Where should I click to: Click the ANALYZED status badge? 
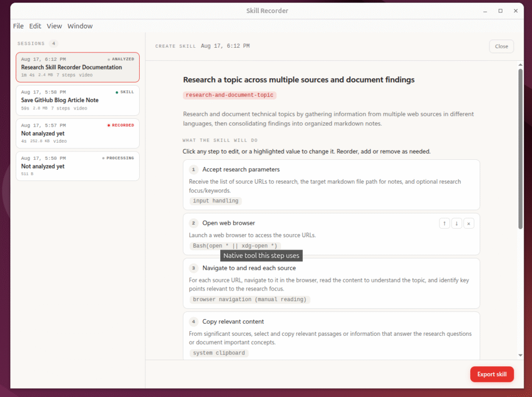click(x=121, y=59)
